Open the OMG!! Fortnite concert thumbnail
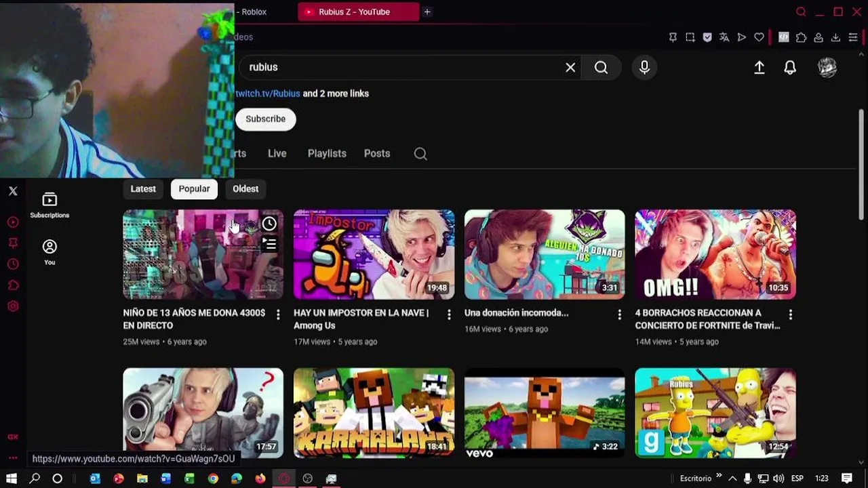The height and width of the screenshot is (488, 868). pos(715,254)
